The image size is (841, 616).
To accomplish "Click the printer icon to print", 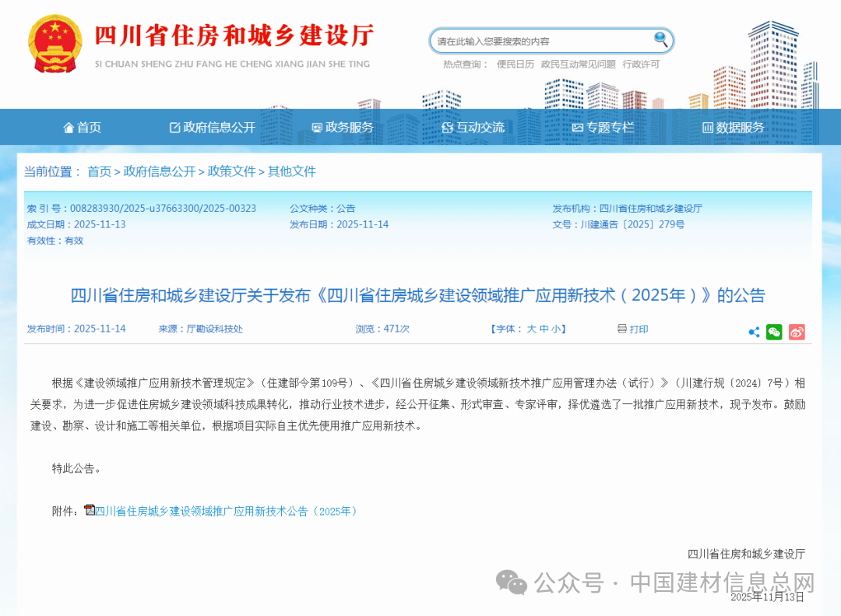I will tap(621, 329).
